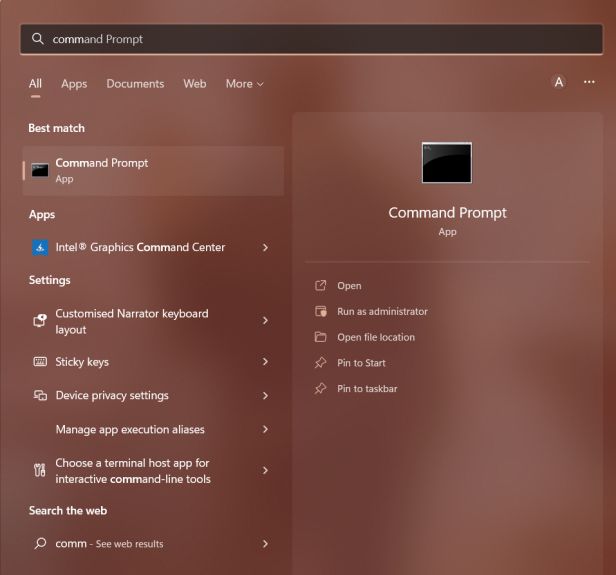Viewport: 616px width, 575px height.
Task: Click the Command Prompt icon in Best match
Action: pos(40,170)
